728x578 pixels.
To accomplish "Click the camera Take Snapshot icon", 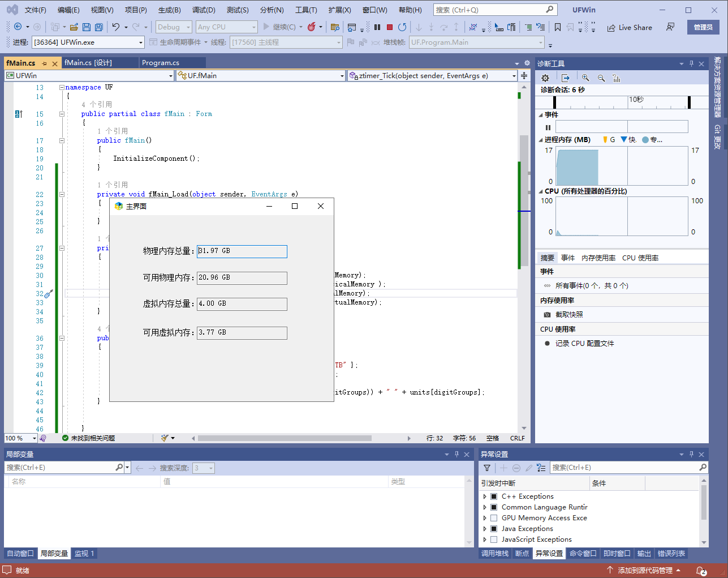I will (x=547, y=315).
